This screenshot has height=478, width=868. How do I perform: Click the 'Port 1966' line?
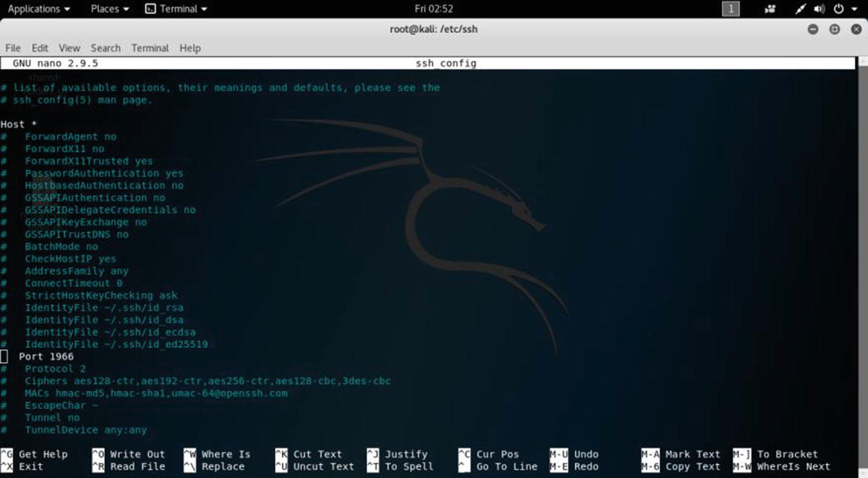46,356
